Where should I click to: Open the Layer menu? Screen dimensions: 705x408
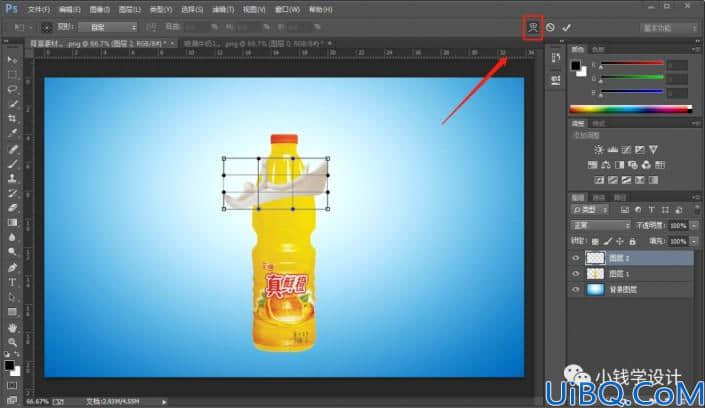pos(129,9)
